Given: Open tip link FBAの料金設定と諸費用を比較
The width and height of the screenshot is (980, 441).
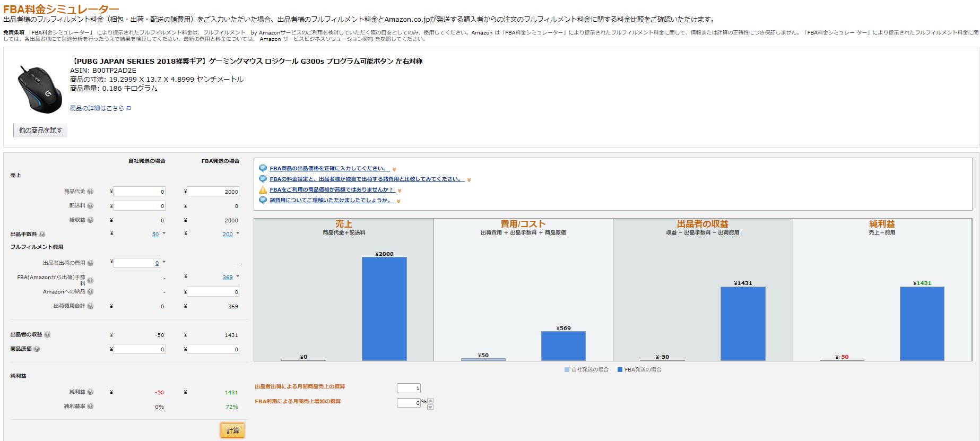Looking at the screenshot, I should point(367,179).
